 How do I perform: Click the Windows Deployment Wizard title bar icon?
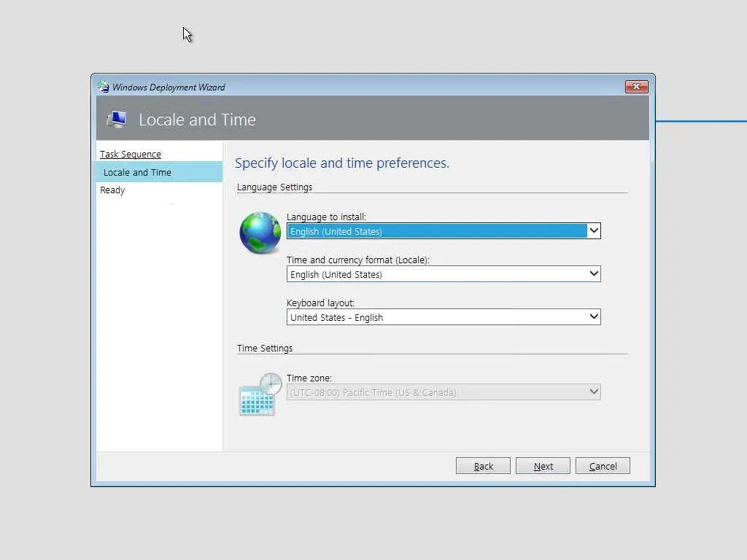[x=104, y=87]
